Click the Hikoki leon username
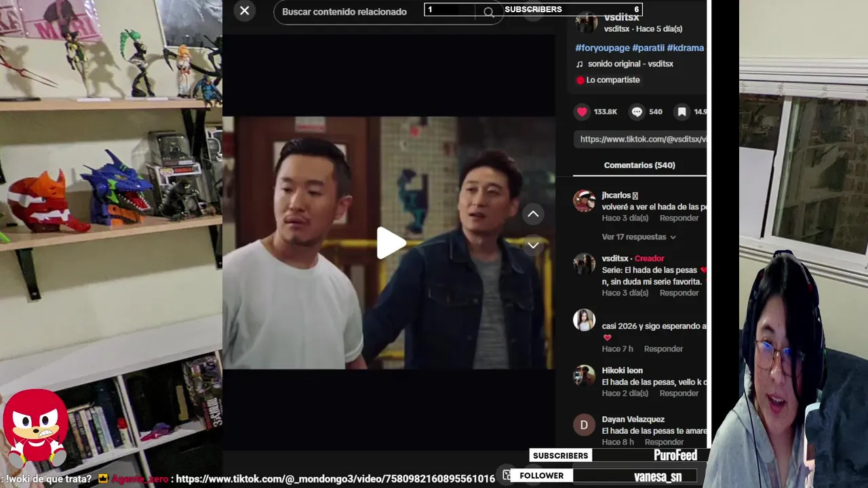 click(622, 371)
